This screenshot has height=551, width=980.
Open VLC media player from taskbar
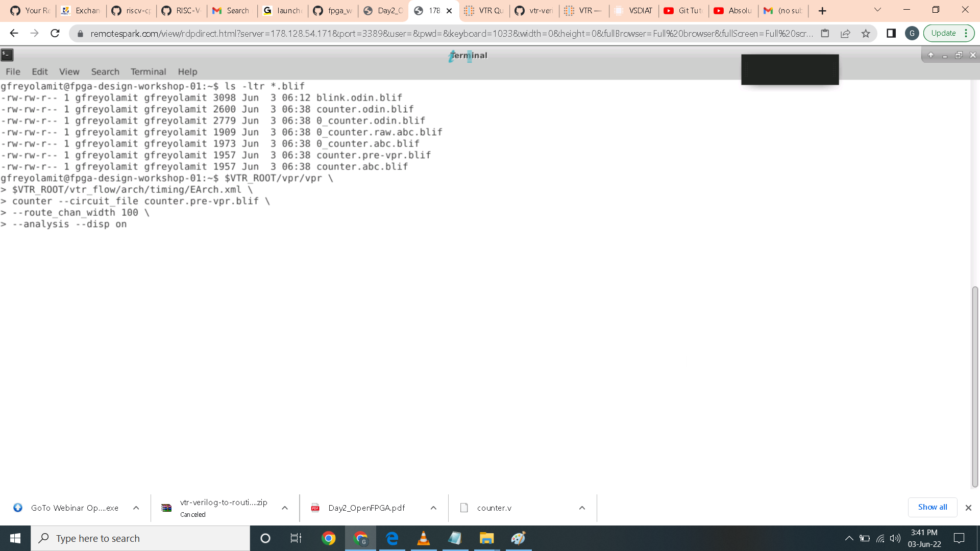click(x=423, y=538)
